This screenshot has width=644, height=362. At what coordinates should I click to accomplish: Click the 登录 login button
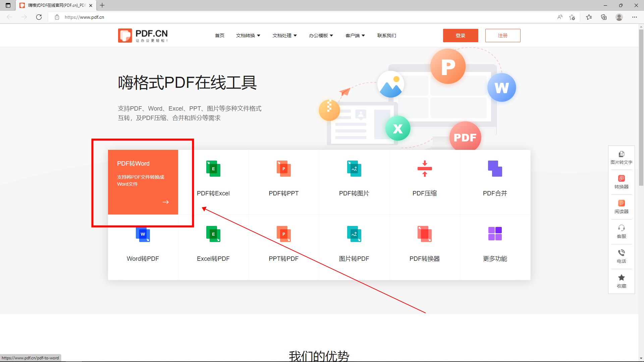(461, 36)
